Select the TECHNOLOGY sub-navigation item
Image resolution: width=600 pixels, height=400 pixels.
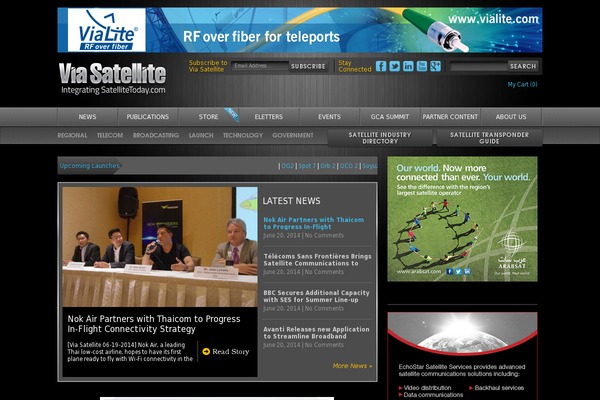(243, 136)
